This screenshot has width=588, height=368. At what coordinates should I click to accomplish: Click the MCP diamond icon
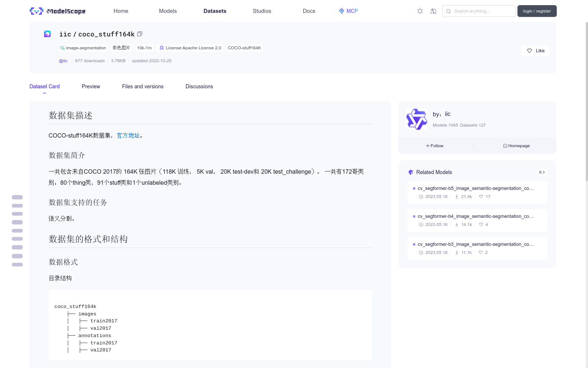pos(341,11)
